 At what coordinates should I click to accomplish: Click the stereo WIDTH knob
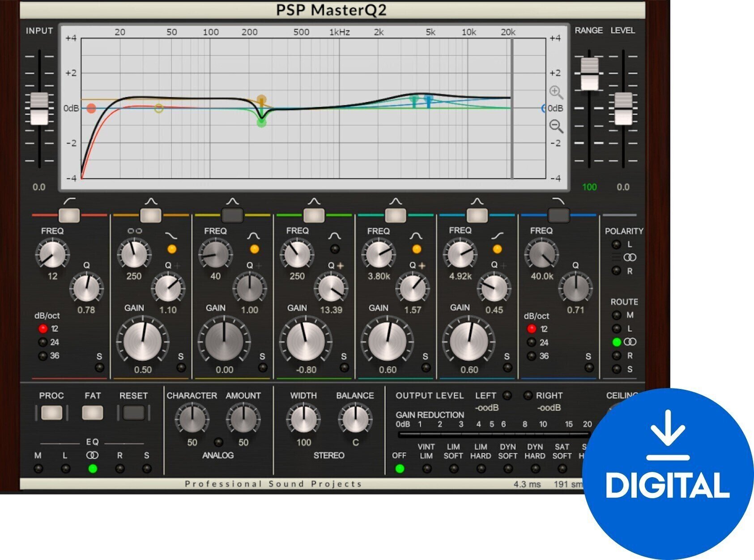coord(304,419)
